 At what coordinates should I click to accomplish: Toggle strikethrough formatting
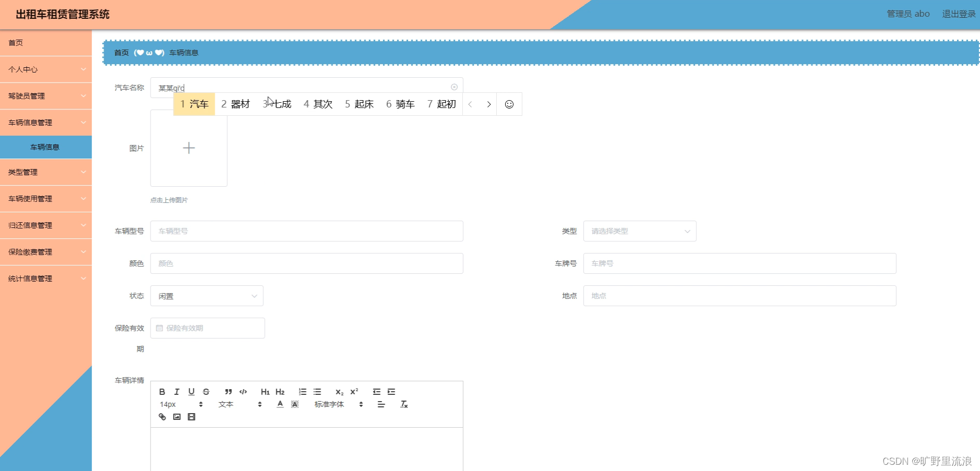206,392
